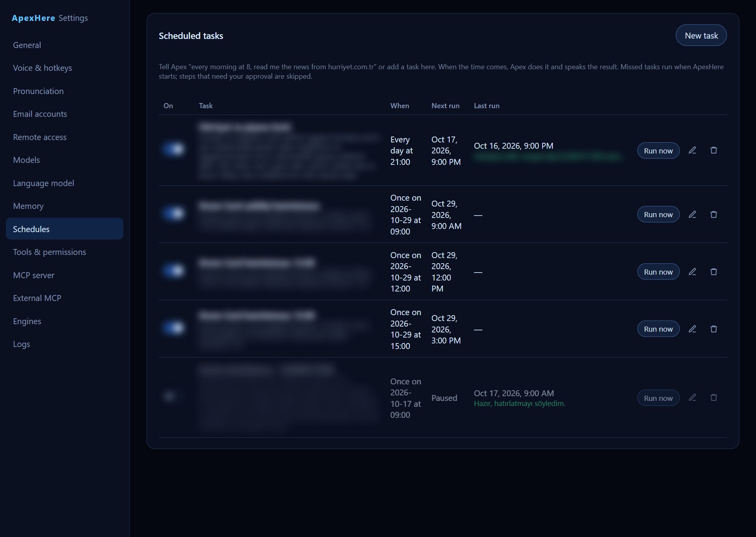The image size is (756, 537).
Task: Create a New task
Action: click(x=701, y=35)
